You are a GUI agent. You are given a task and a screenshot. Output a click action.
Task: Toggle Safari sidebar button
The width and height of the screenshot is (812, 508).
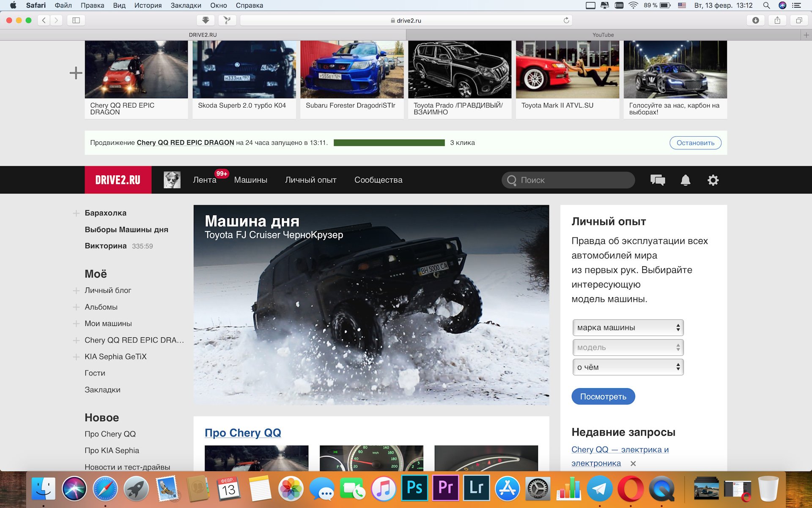coord(76,20)
